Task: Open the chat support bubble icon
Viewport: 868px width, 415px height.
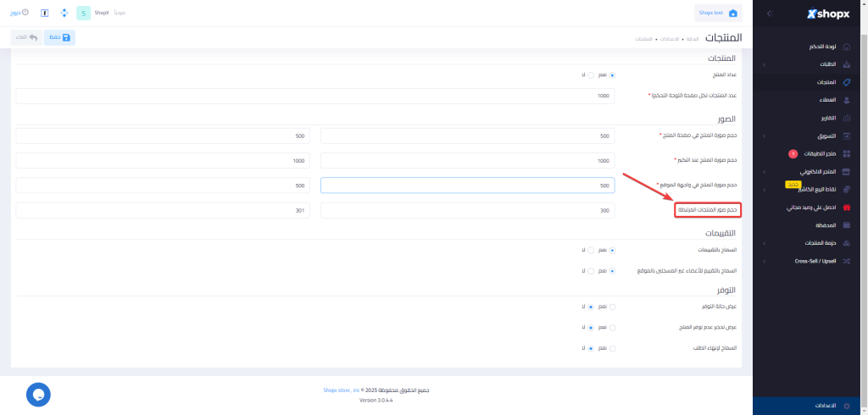Action: (x=38, y=394)
